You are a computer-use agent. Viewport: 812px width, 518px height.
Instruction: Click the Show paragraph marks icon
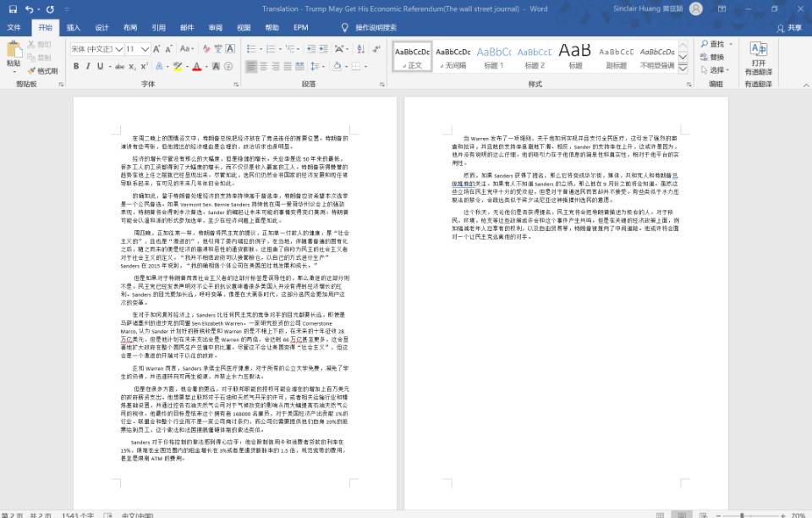[376, 49]
